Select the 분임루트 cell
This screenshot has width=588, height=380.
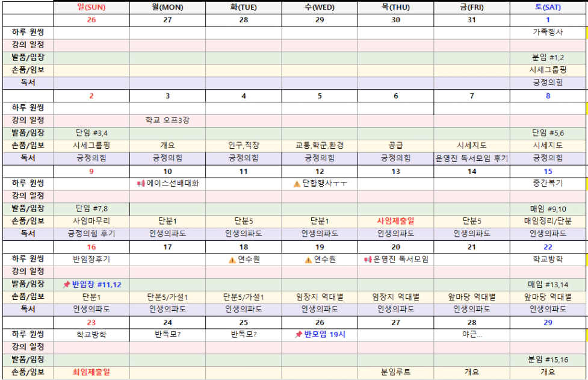coord(396,372)
